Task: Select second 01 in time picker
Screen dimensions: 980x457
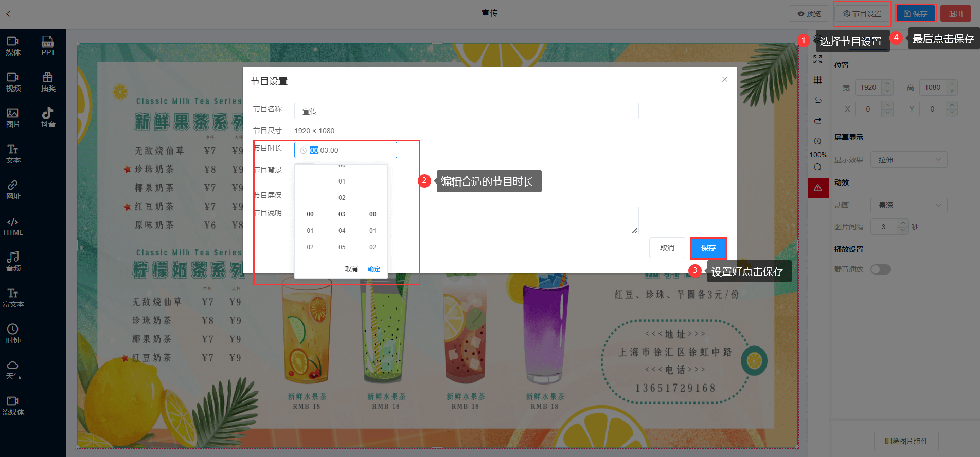Action: pos(373,231)
